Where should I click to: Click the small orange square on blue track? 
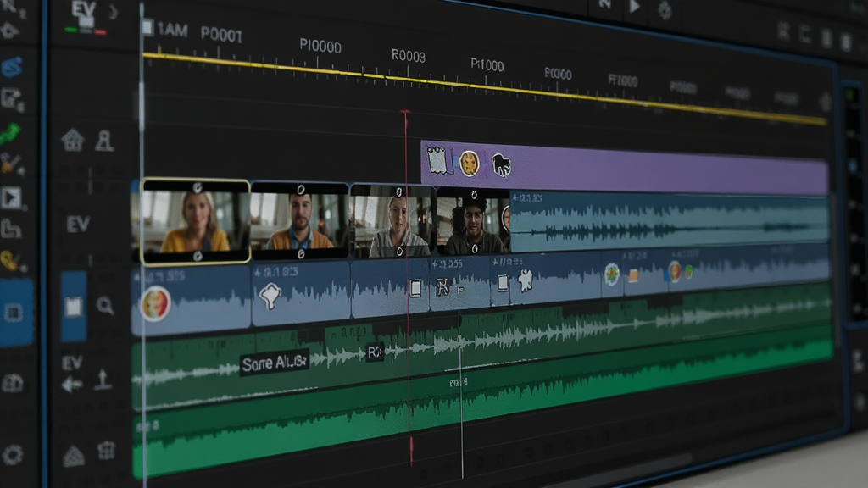[632, 275]
